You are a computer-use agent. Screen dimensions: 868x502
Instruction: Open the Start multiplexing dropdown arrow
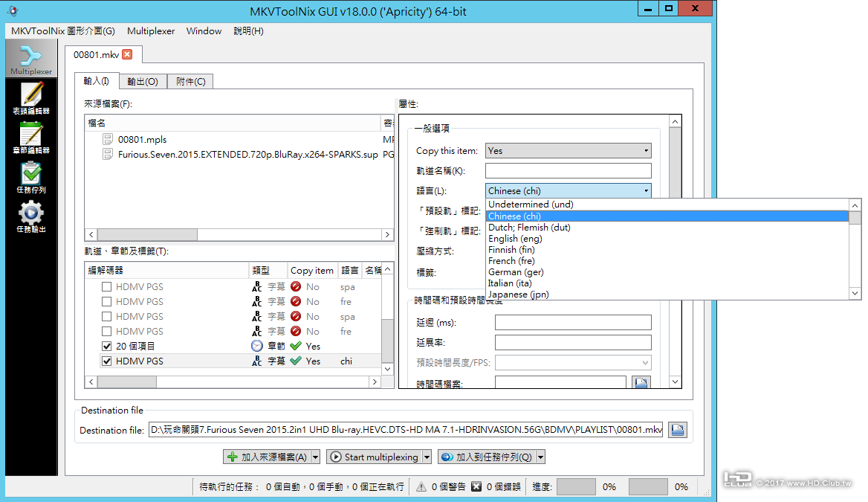point(427,457)
